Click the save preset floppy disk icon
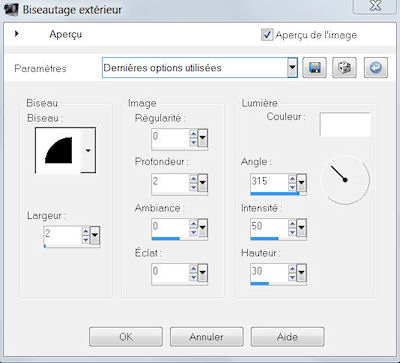Screen dimensions: 400x363 [x=314, y=68]
